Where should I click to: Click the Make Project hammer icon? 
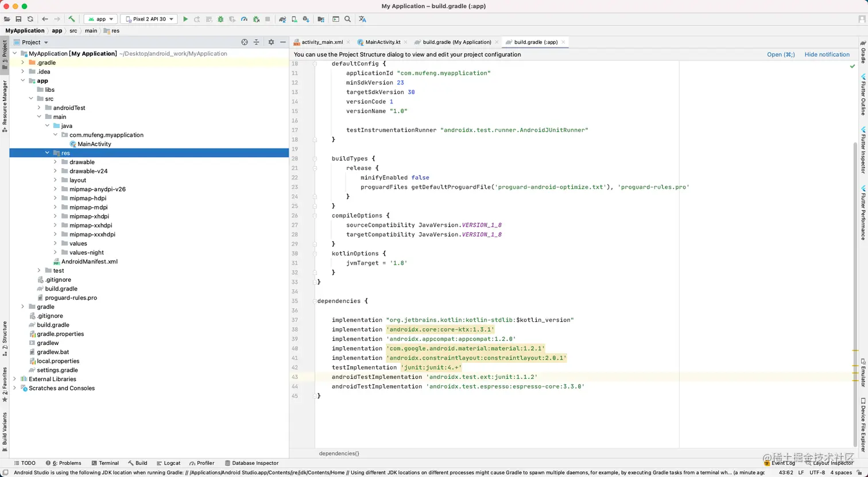(x=72, y=19)
